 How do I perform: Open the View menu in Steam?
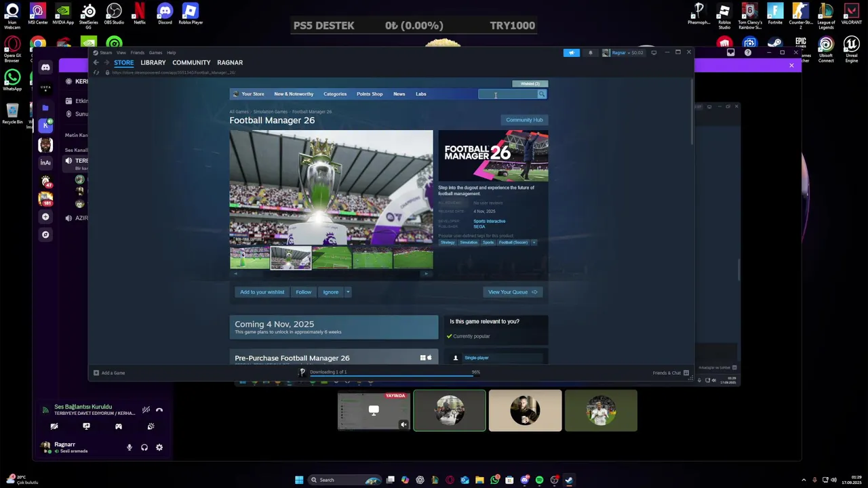(121, 52)
